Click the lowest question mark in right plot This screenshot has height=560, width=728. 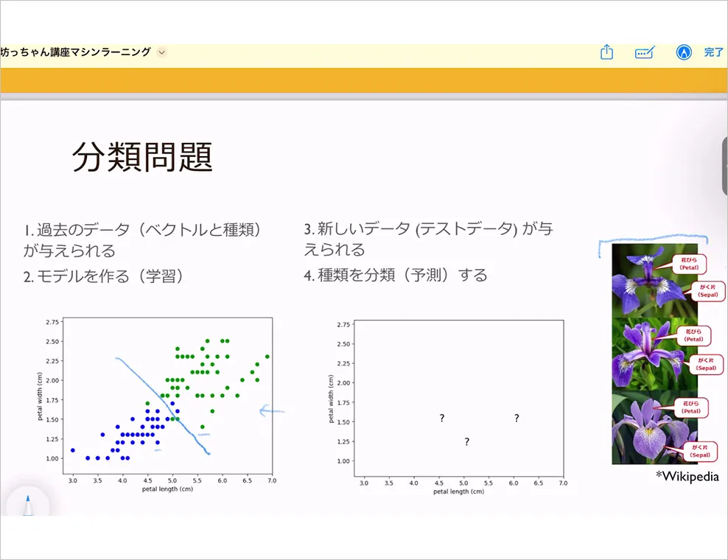466,441
